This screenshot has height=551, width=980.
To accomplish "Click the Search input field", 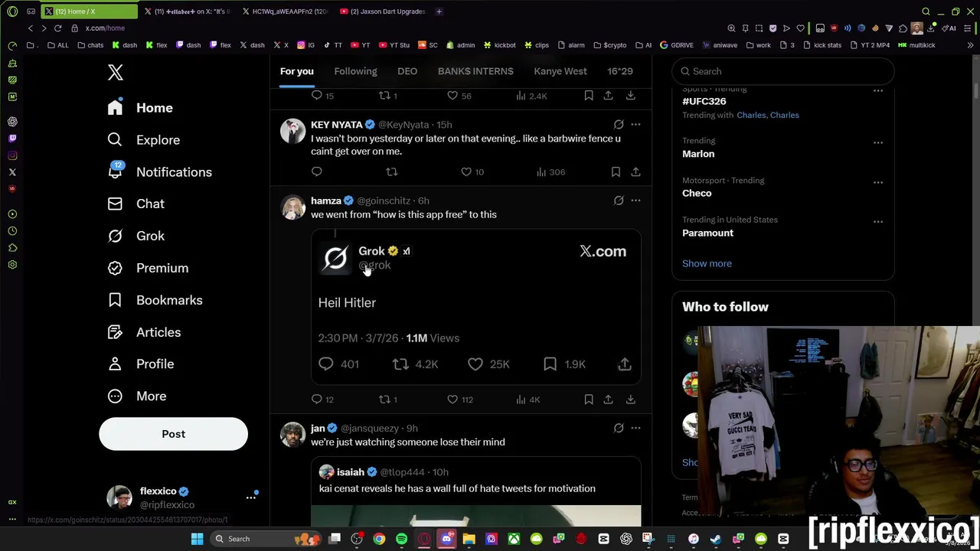I will pos(782,71).
